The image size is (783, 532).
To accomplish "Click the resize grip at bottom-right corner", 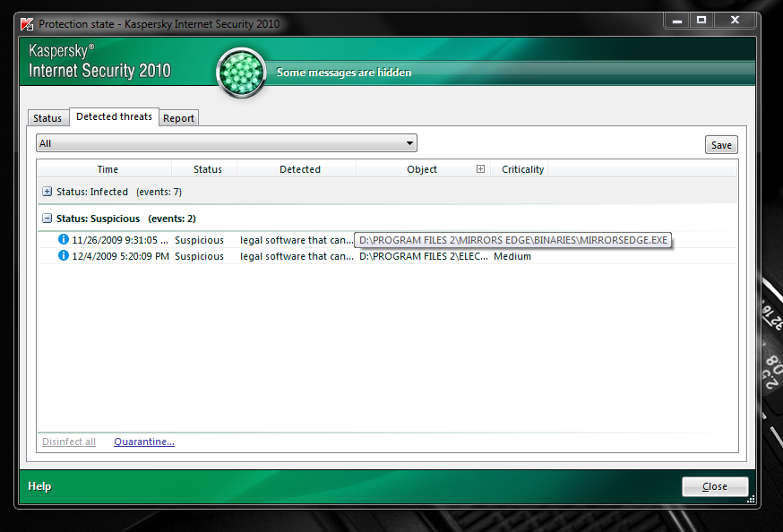I will (x=751, y=499).
